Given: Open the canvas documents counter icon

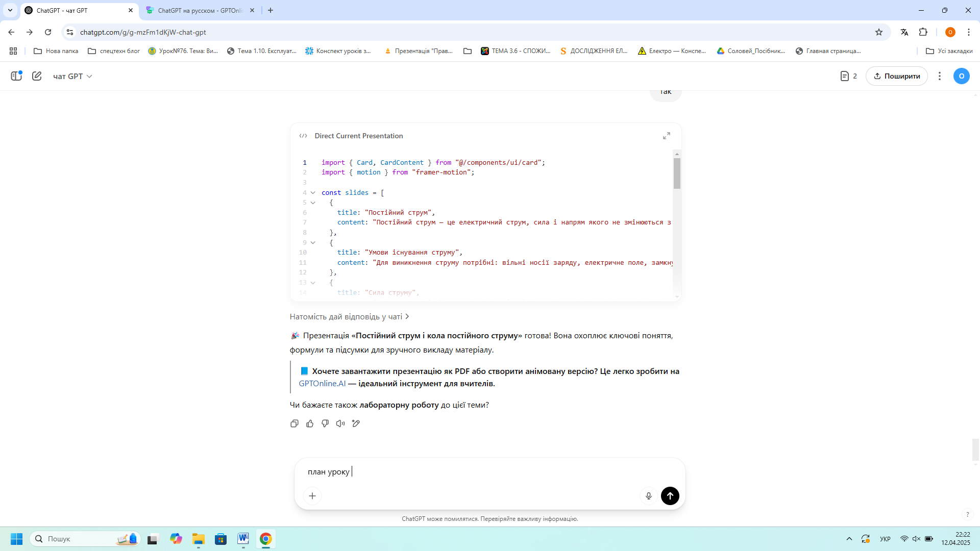Looking at the screenshot, I should (848, 76).
